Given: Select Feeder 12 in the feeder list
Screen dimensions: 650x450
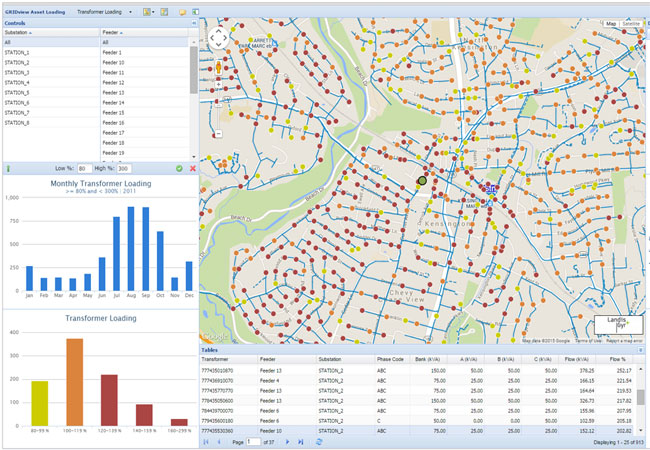Looking at the screenshot, I should coord(144,83).
